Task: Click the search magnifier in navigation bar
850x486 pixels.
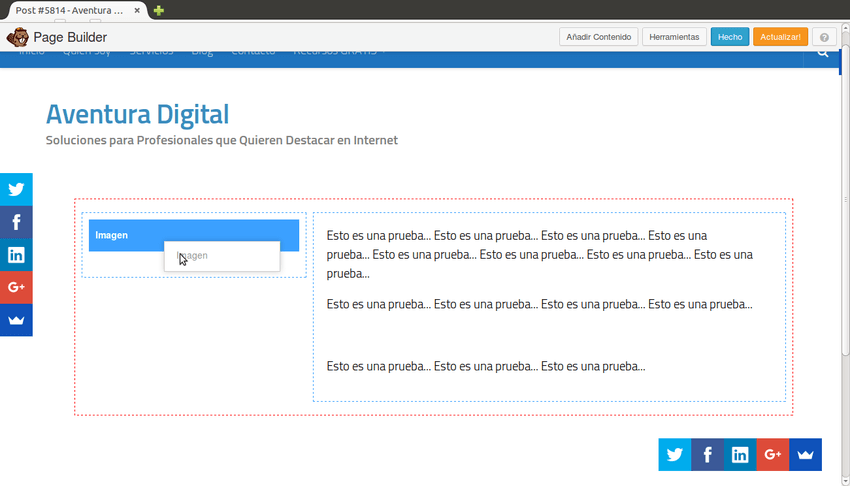Action: (823, 53)
